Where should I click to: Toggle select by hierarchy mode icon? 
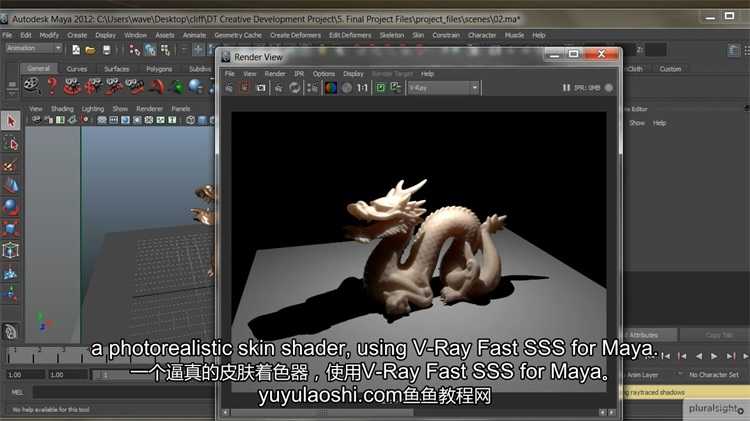click(135, 50)
